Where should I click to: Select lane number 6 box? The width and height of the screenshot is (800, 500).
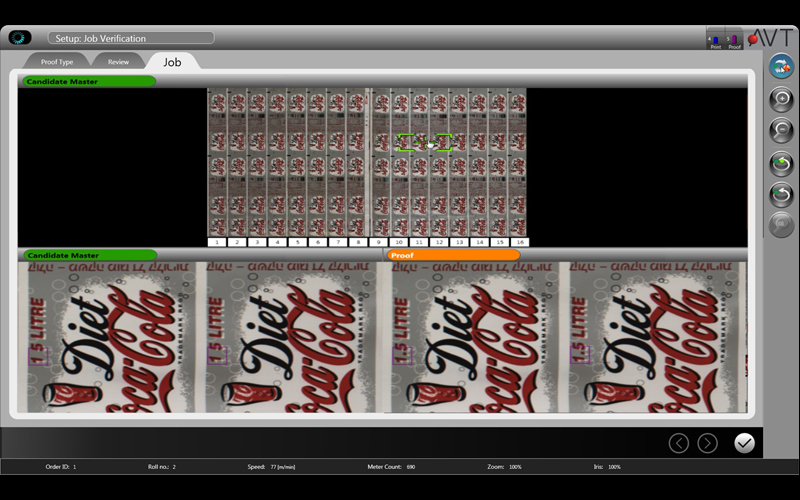point(318,242)
